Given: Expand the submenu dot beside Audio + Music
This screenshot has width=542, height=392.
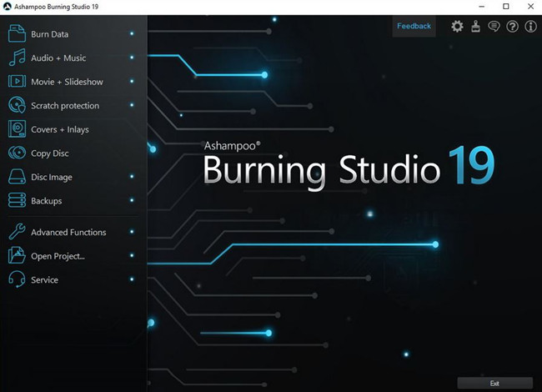Looking at the screenshot, I should [x=132, y=58].
